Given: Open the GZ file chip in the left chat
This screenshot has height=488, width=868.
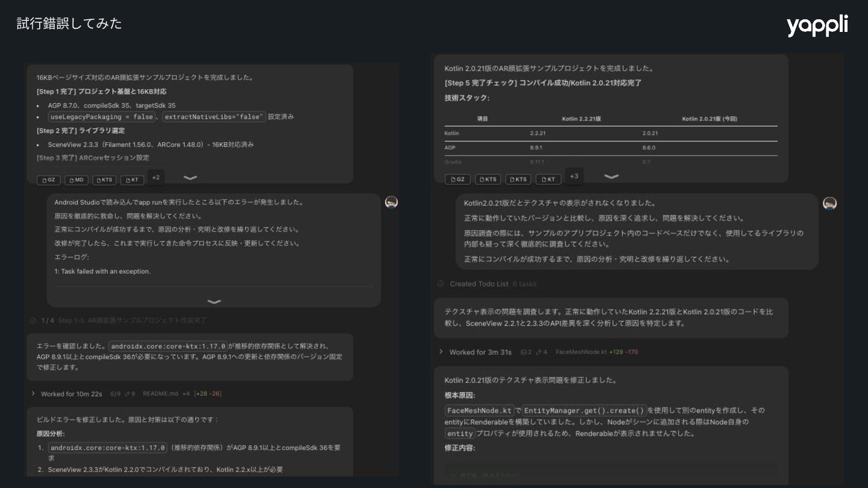Looking at the screenshot, I should coord(49,180).
